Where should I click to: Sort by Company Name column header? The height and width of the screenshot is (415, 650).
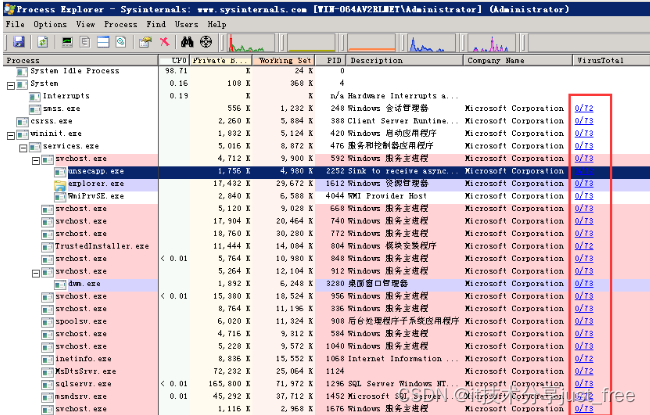518,61
